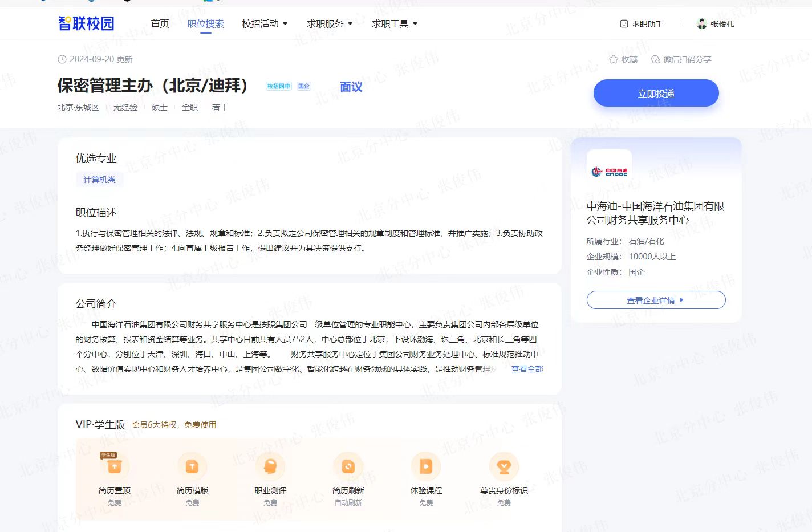Open the 体验课程 icon
812x532 pixels.
[426, 466]
